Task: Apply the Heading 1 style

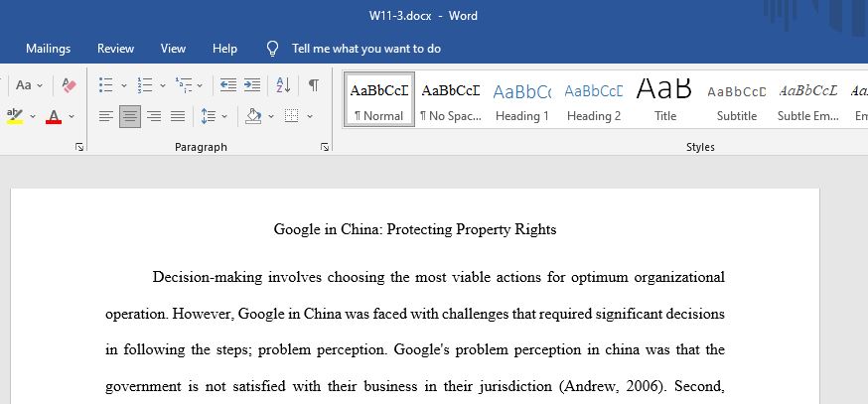Action: (522, 100)
